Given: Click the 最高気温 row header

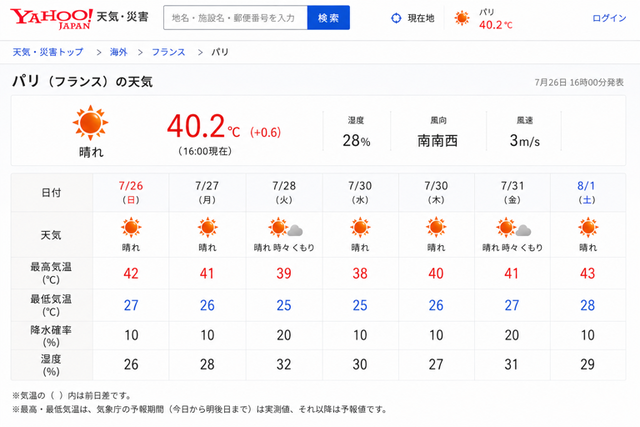Looking at the screenshot, I should (x=51, y=273).
